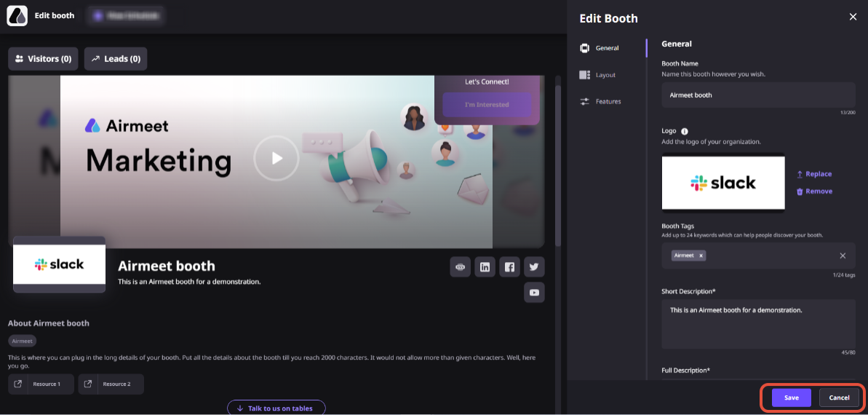Click the Booth Name input field
Image resolution: width=868 pixels, height=415 pixels.
tap(758, 95)
